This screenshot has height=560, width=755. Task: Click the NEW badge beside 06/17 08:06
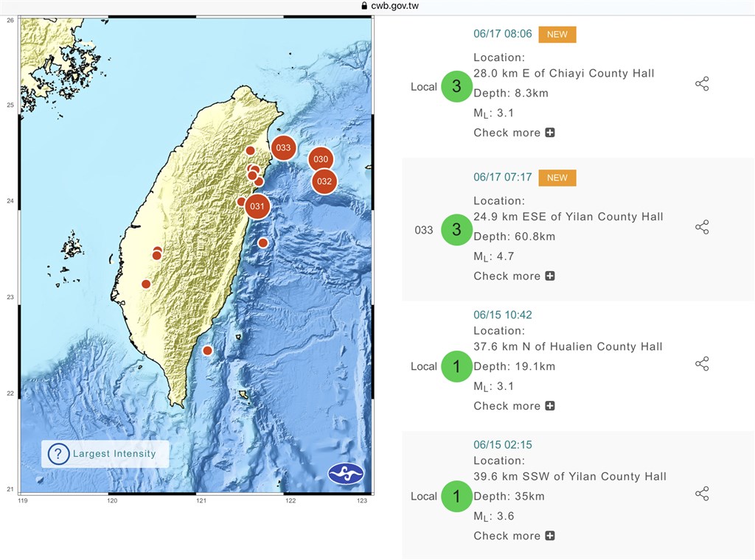(557, 34)
